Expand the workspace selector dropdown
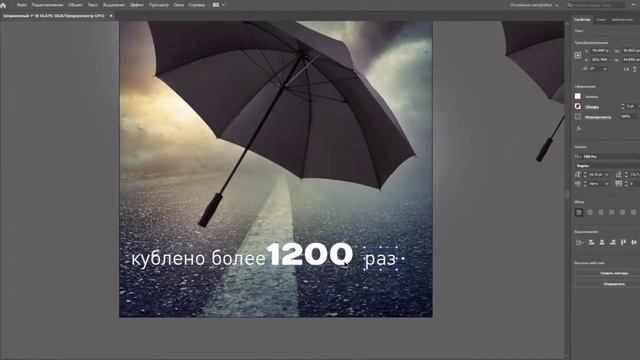Screen dimensions: 640x360 534,5
